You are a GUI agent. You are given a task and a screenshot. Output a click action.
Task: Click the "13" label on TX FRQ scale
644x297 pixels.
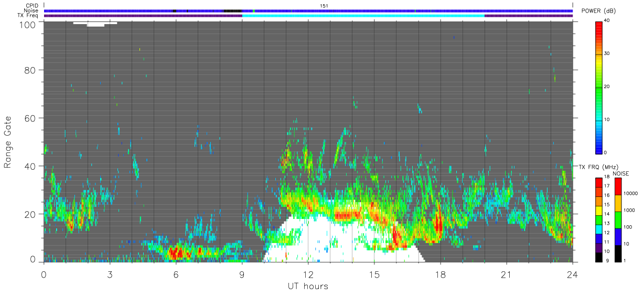pyautogui.click(x=608, y=223)
